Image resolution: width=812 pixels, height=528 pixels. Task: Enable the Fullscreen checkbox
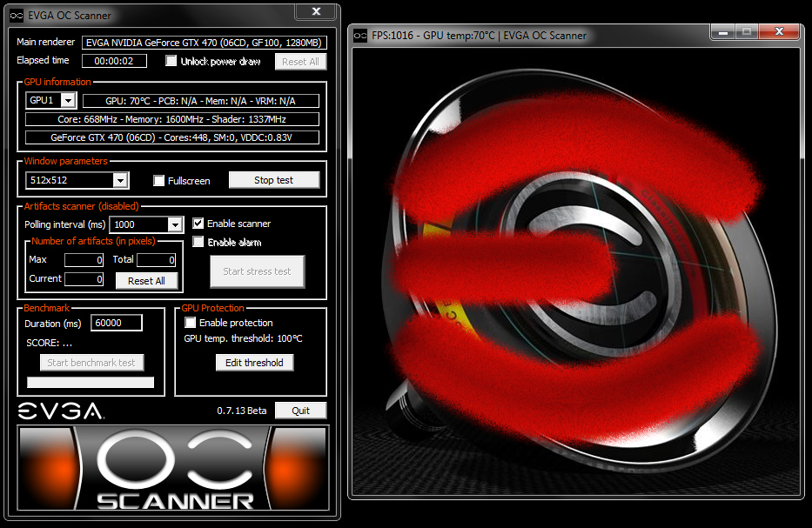(159, 180)
